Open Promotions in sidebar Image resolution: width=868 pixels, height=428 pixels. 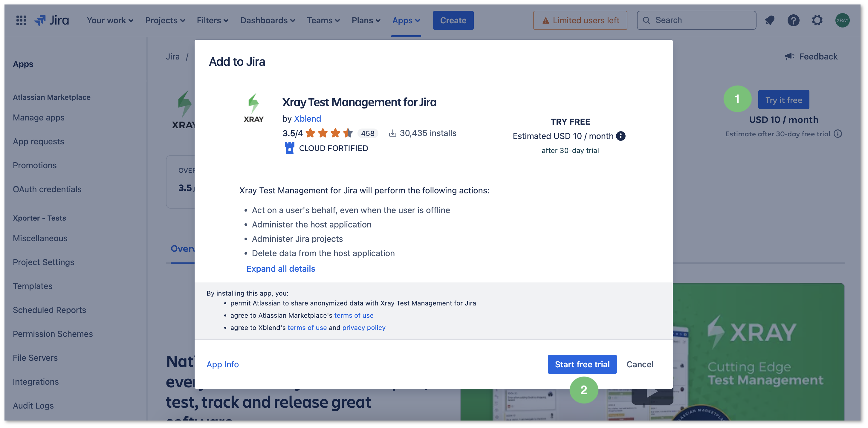34,165
